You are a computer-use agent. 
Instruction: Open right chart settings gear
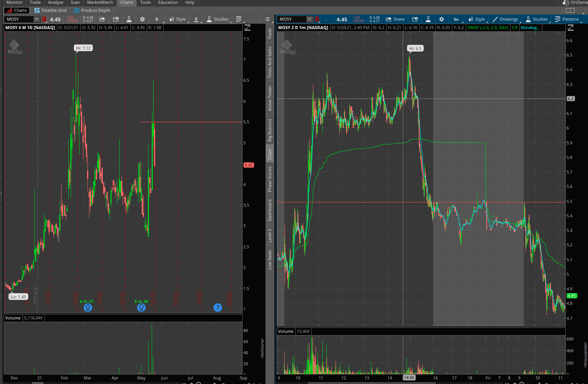[442, 19]
